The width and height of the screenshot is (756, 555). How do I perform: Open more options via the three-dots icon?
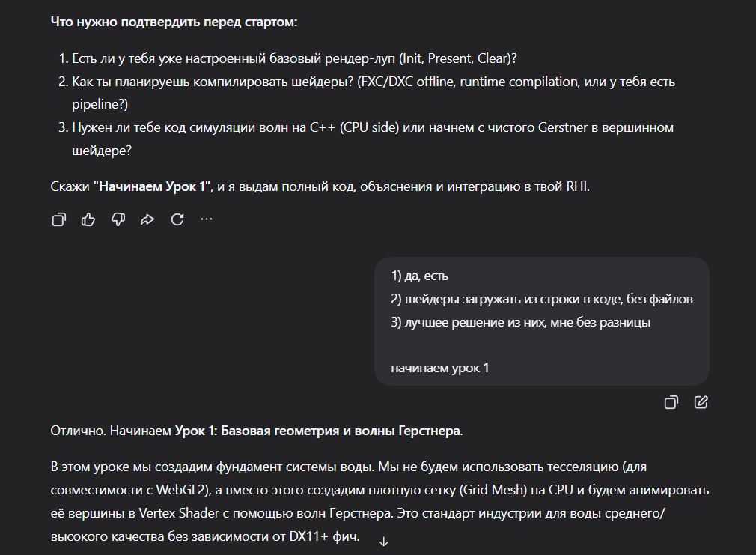click(x=207, y=219)
